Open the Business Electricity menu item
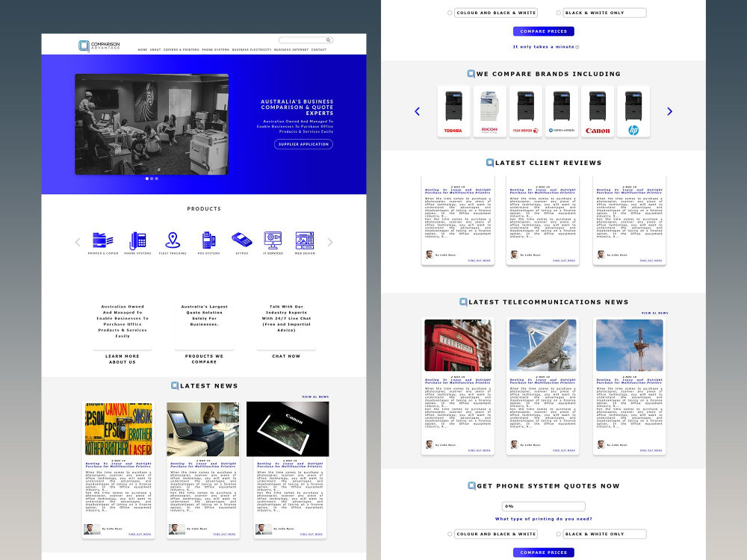 pos(252,49)
